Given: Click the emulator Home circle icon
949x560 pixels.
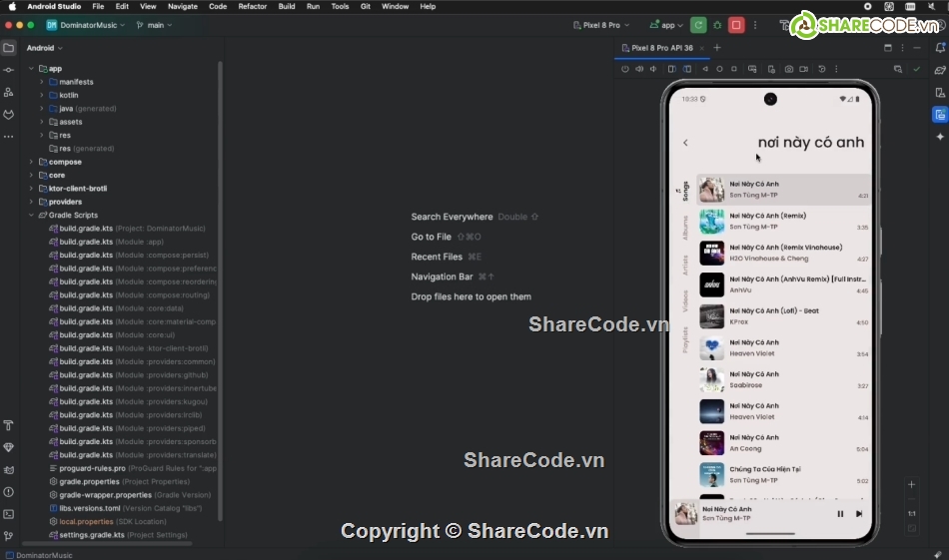Looking at the screenshot, I should click(719, 69).
